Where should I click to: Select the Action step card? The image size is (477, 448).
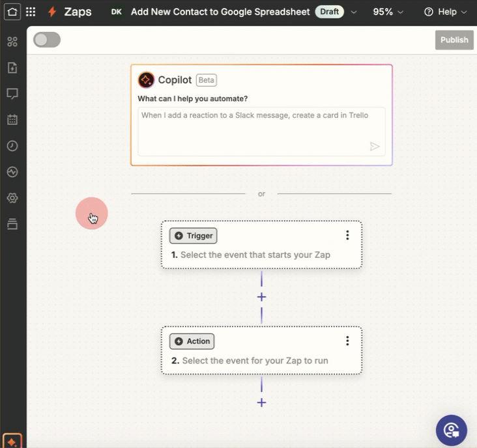click(x=261, y=359)
